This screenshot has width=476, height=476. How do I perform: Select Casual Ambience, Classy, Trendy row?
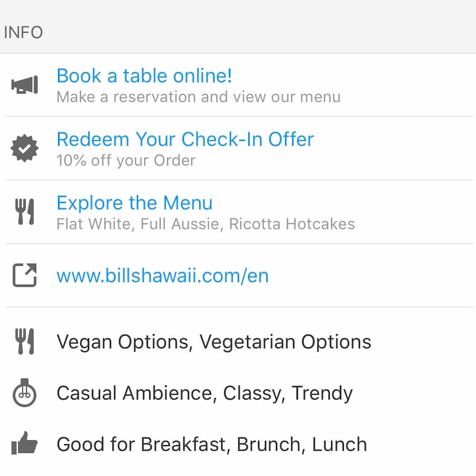coord(238,393)
